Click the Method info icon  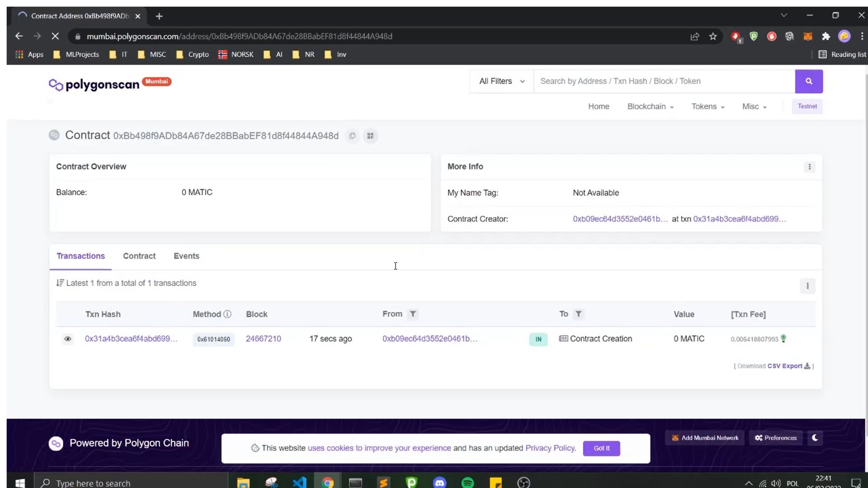[x=227, y=314]
